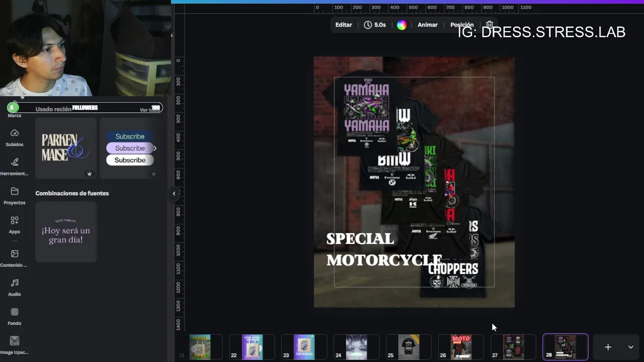Collapse the side panel with arrow handle

point(174,194)
